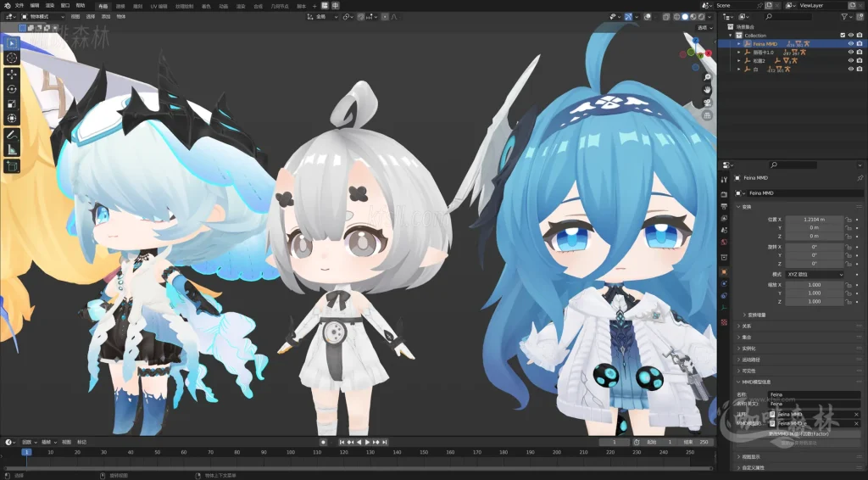This screenshot has height=480, width=868.
Task: Open the Physics properties tab
Action: (724, 283)
